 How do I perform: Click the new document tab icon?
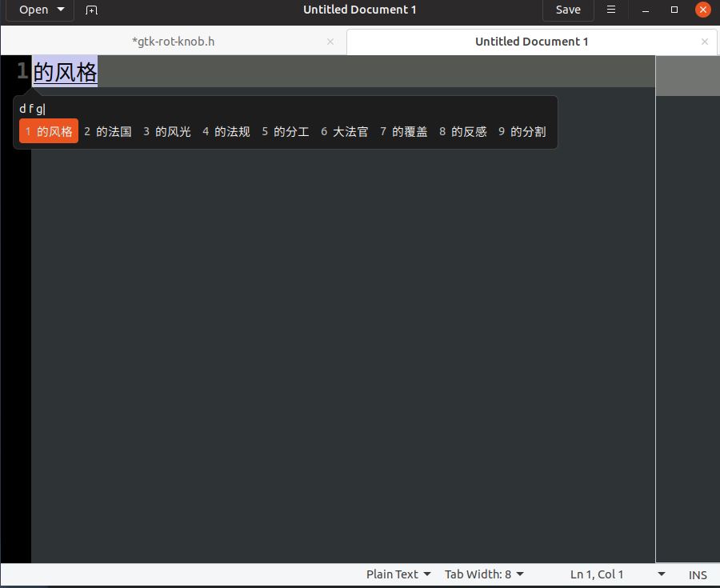pyautogui.click(x=91, y=10)
